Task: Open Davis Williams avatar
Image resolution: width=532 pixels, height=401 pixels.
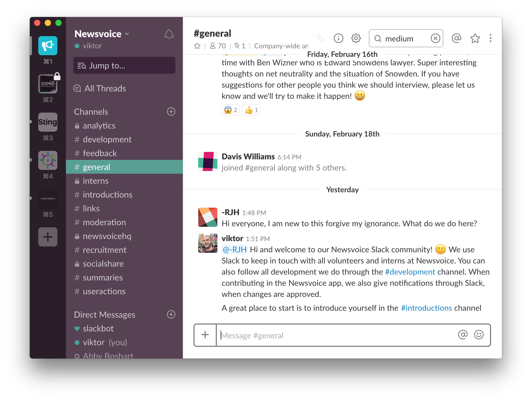Action: click(x=208, y=161)
